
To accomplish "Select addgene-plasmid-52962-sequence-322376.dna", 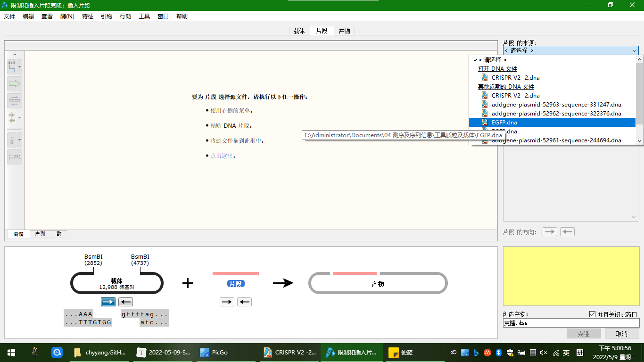I will pos(553,113).
